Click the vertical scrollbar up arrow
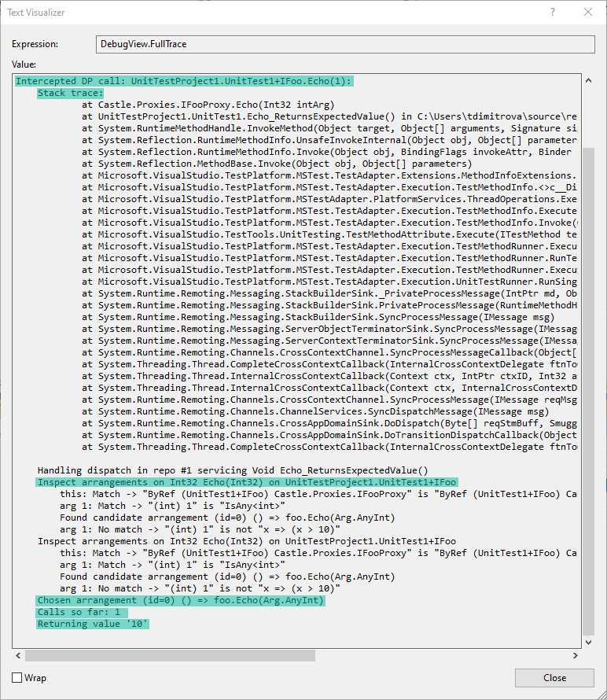607x700 pixels. [x=588, y=81]
